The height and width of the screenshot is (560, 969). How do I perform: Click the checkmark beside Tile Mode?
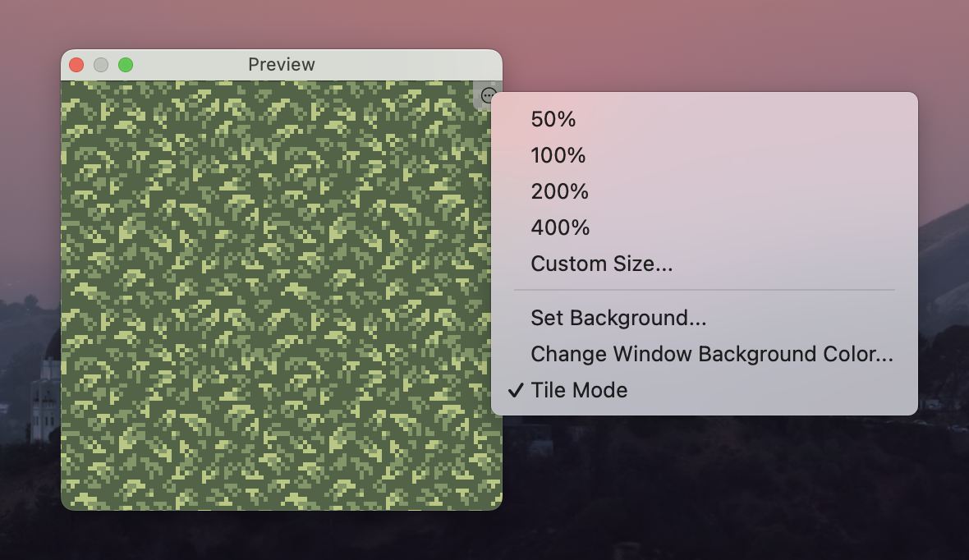point(515,390)
